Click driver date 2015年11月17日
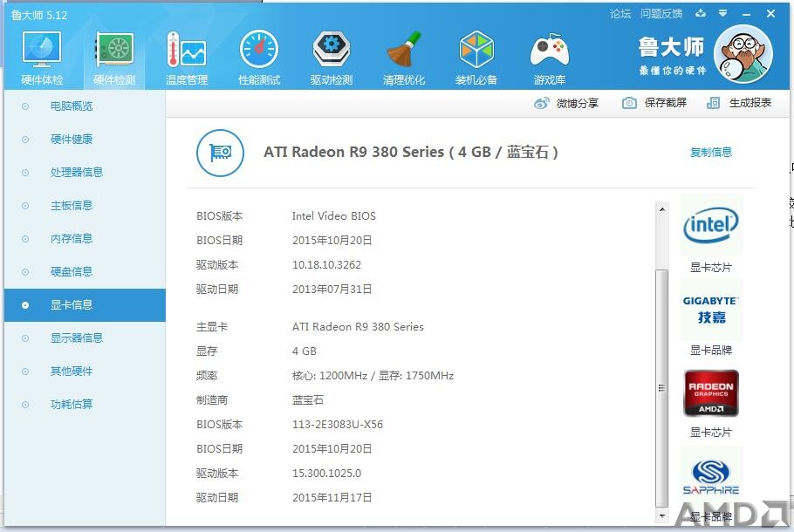The width and height of the screenshot is (794, 532). tap(332, 498)
